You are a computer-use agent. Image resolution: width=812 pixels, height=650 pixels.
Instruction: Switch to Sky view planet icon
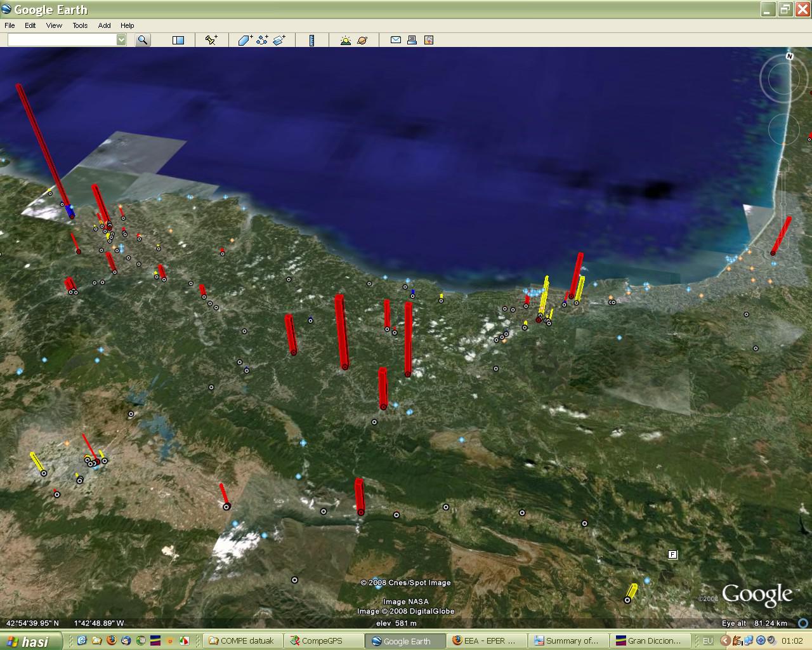point(362,40)
